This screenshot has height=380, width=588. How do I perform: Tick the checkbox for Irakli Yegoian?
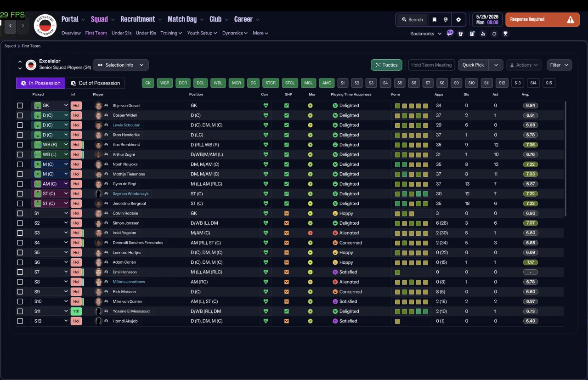[x=20, y=233]
